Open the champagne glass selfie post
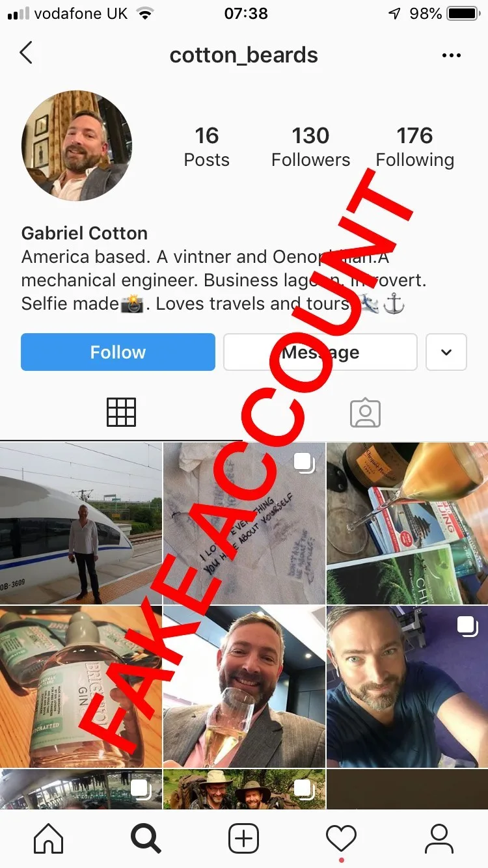The width and height of the screenshot is (488, 868). point(244,686)
